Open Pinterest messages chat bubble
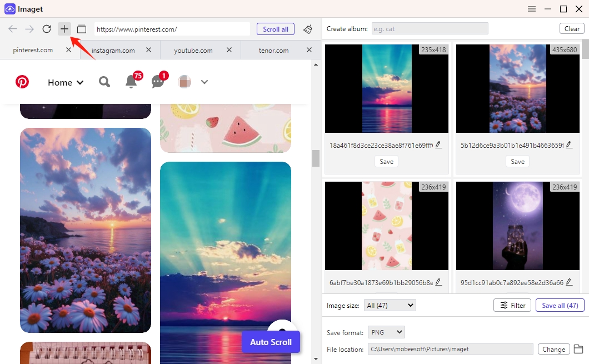This screenshot has width=589, height=364. point(158,82)
